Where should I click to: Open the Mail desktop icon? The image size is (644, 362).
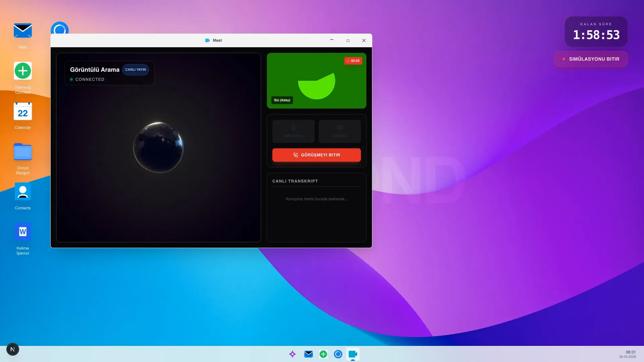(22, 31)
